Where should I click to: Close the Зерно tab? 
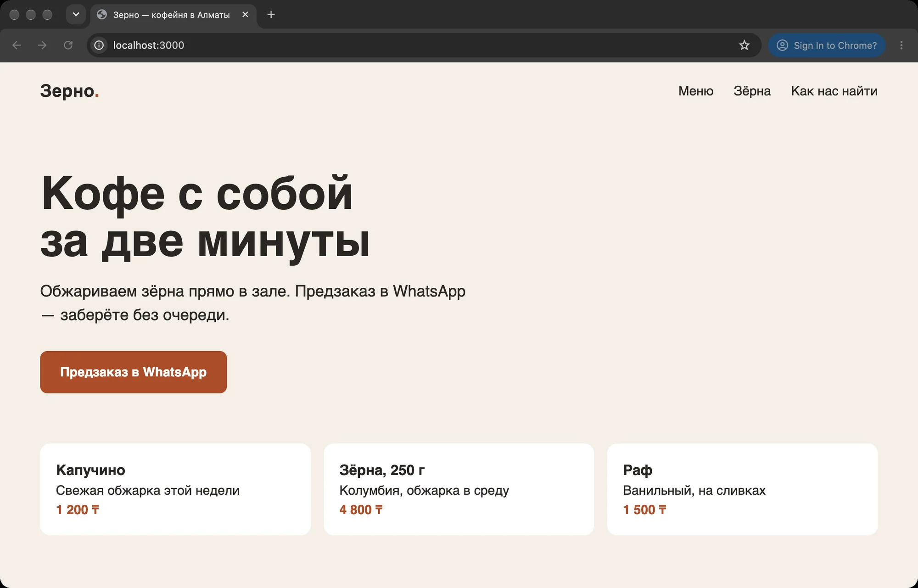[245, 15]
